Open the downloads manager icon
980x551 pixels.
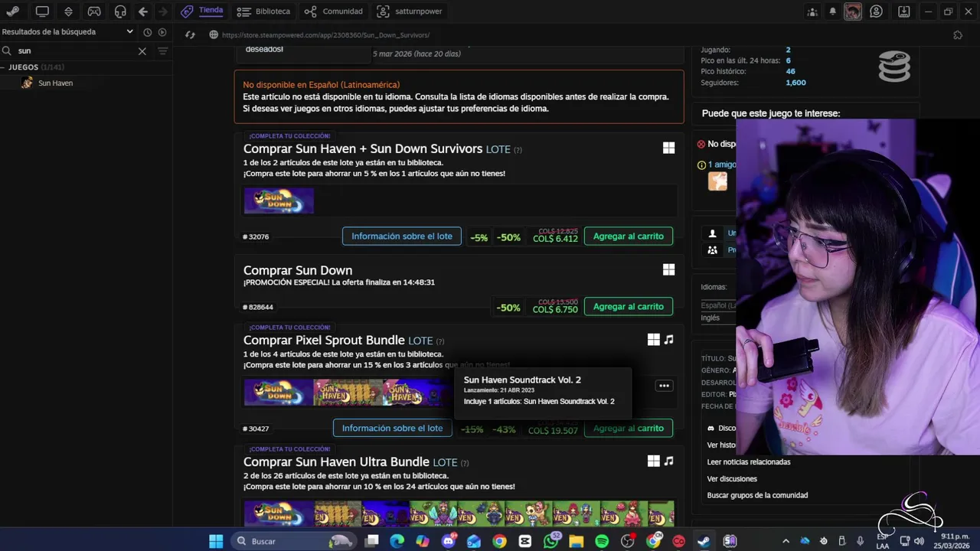[903, 11]
